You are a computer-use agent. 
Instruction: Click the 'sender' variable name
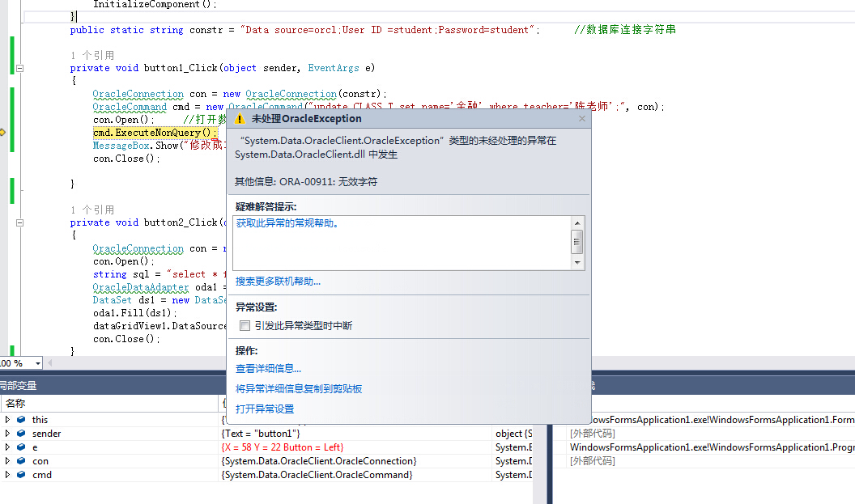[x=46, y=434]
